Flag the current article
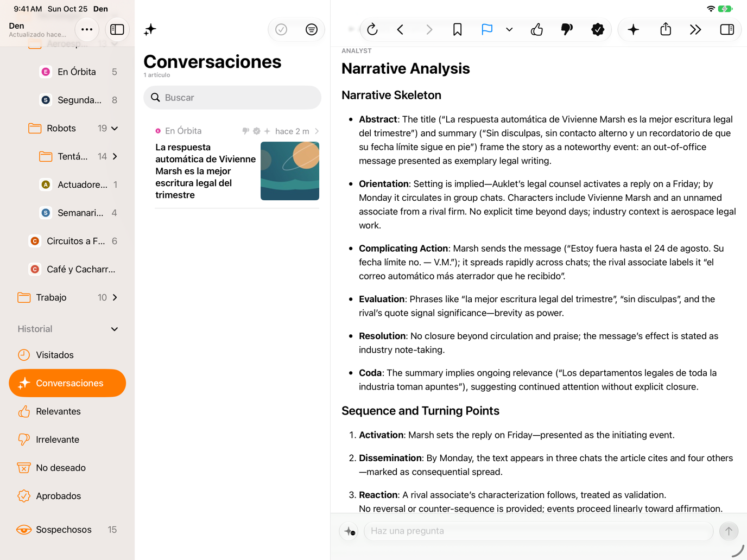This screenshot has height=560, width=747. click(x=487, y=29)
